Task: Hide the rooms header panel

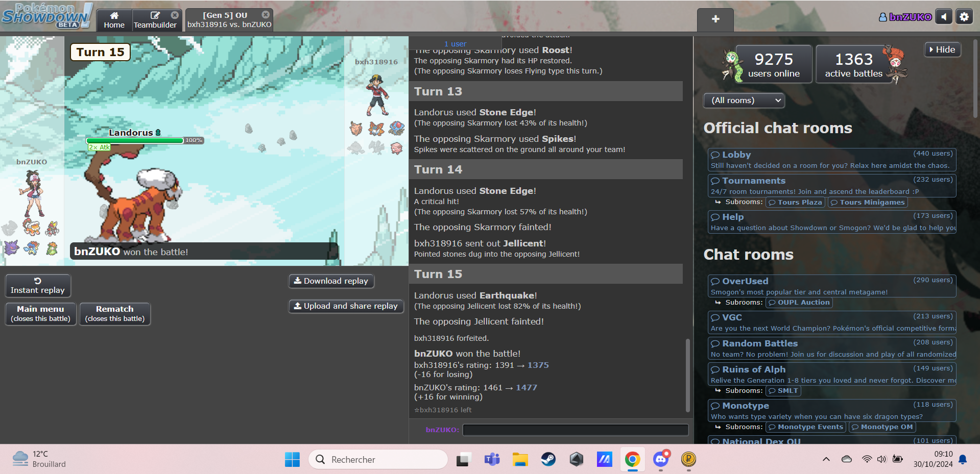Action: point(942,49)
